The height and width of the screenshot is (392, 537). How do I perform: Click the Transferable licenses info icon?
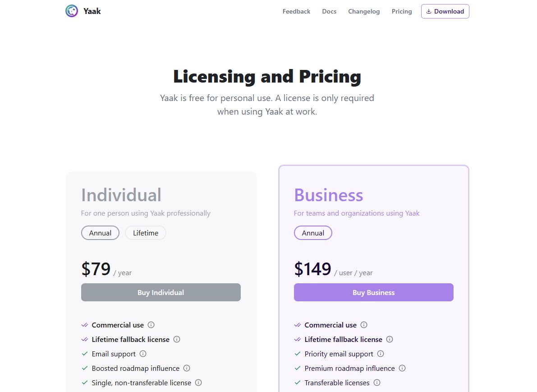click(x=376, y=383)
